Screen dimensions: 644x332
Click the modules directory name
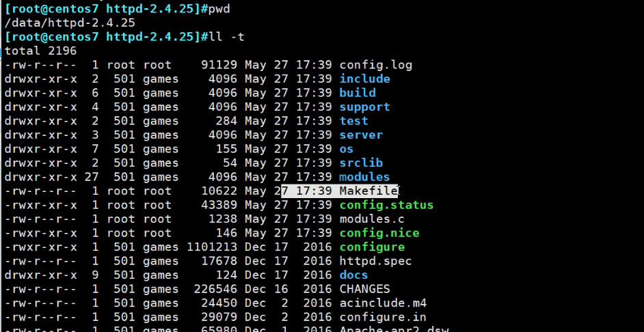point(364,177)
